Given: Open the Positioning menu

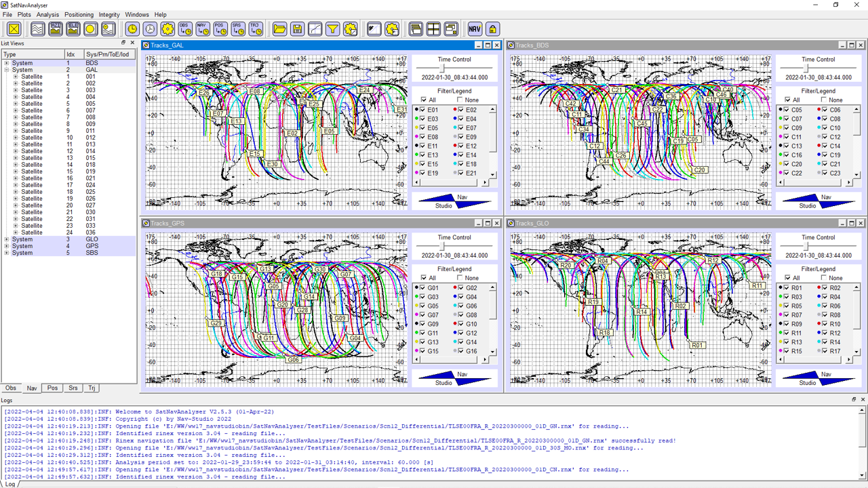Looking at the screenshot, I should pyautogui.click(x=79, y=14).
